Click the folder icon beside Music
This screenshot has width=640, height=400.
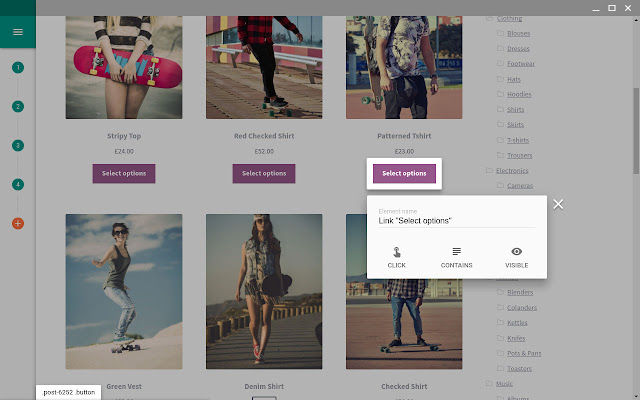489,383
